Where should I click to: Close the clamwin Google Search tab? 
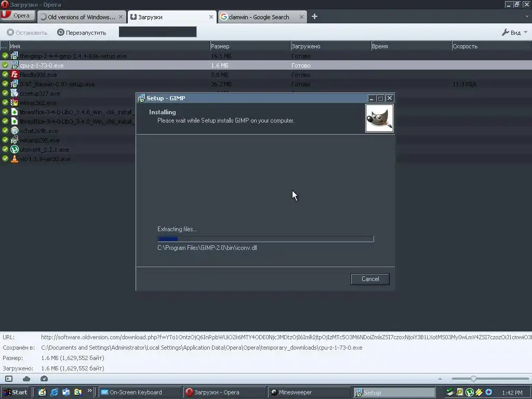coord(301,17)
